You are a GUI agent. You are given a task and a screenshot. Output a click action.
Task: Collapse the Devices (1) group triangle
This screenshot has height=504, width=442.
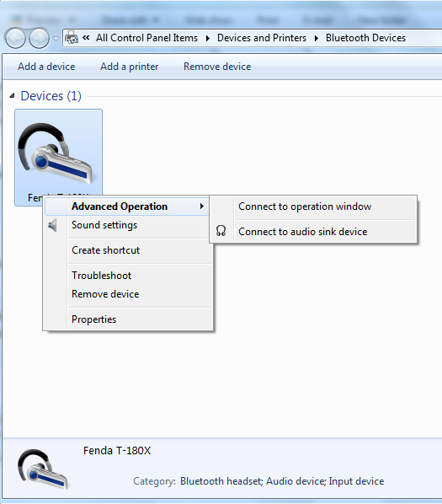pyautogui.click(x=12, y=95)
